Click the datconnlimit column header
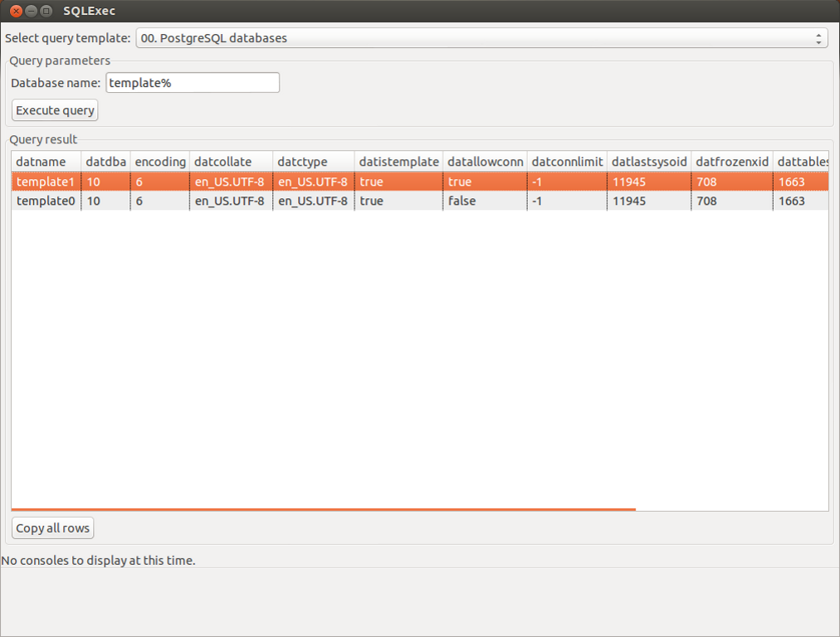This screenshot has width=840, height=637. [x=566, y=162]
